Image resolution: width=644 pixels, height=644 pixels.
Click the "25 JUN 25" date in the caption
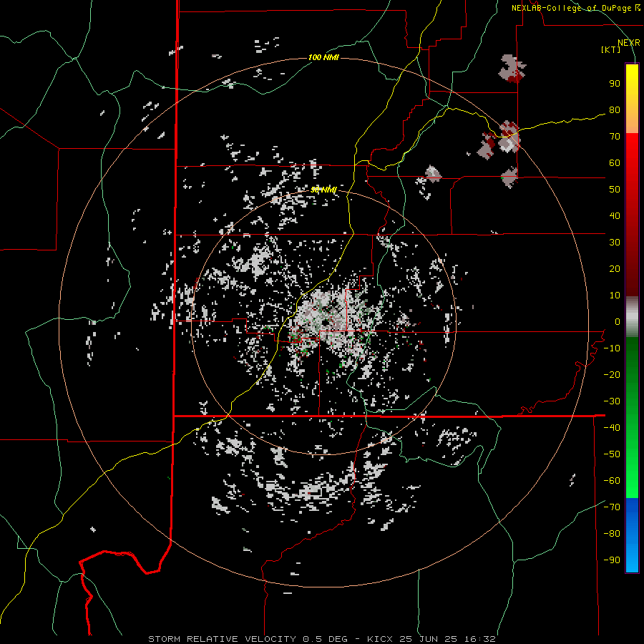point(429,639)
